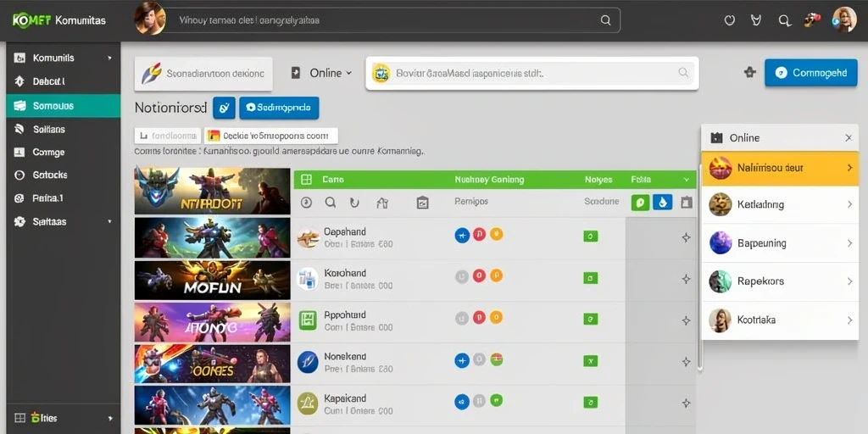The height and width of the screenshot is (434, 868).
Task: Click the magnifier icon near top-right avatar
Action: pos(784,20)
